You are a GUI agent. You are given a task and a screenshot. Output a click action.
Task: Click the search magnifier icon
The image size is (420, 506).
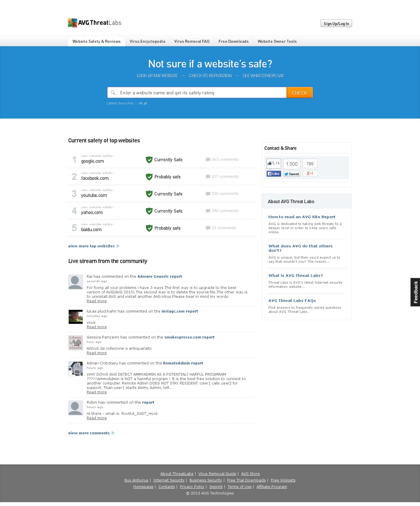(x=113, y=93)
